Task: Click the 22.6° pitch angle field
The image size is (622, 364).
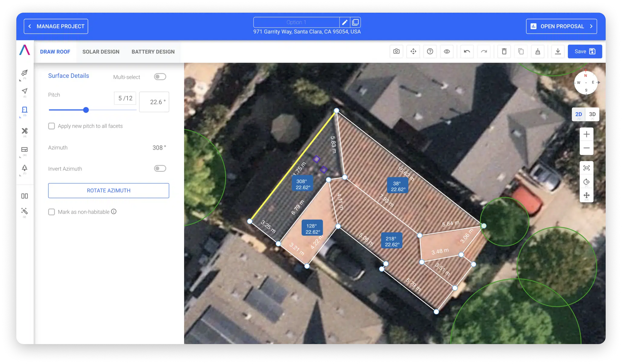Action: tap(154, 102)
